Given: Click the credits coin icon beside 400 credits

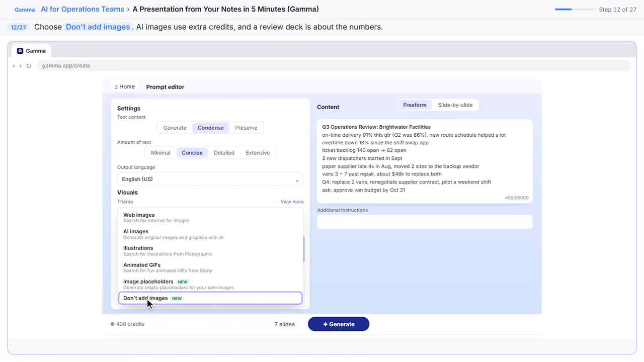Looking at the screenshot, I should click(112, 324).
